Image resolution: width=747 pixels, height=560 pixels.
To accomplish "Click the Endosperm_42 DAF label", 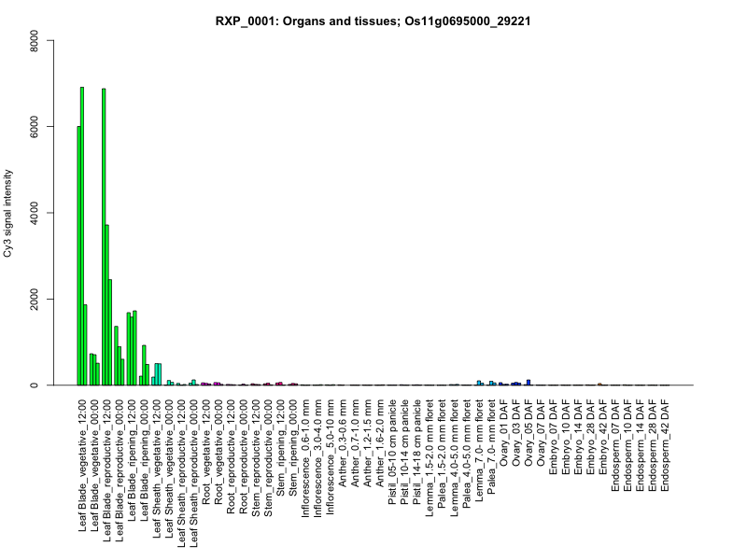I will (664, 446).
